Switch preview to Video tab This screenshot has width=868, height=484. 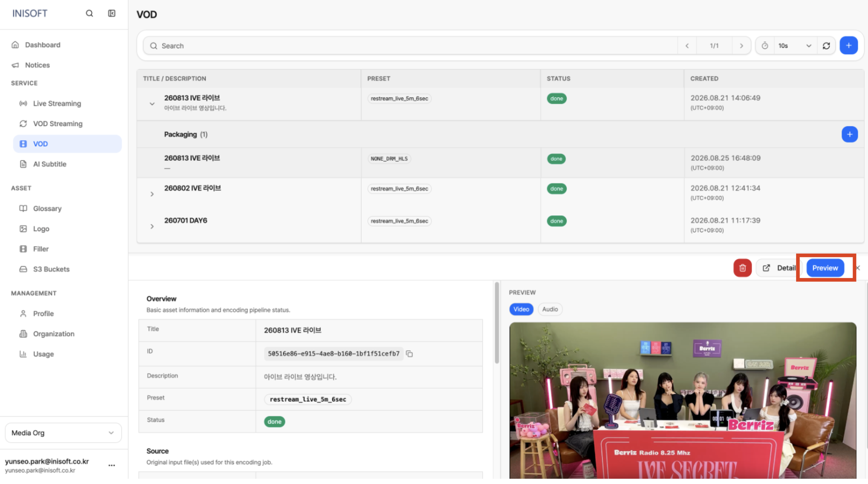point(521,309)
